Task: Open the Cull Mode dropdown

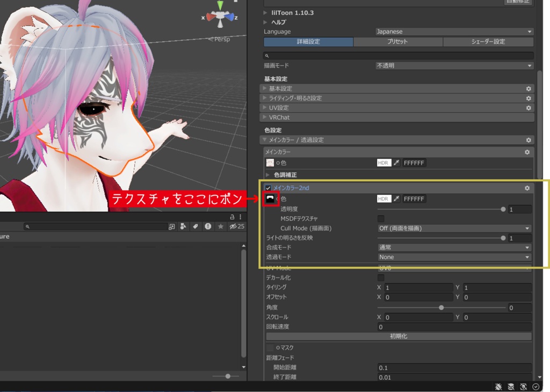Action: point(454,228)
